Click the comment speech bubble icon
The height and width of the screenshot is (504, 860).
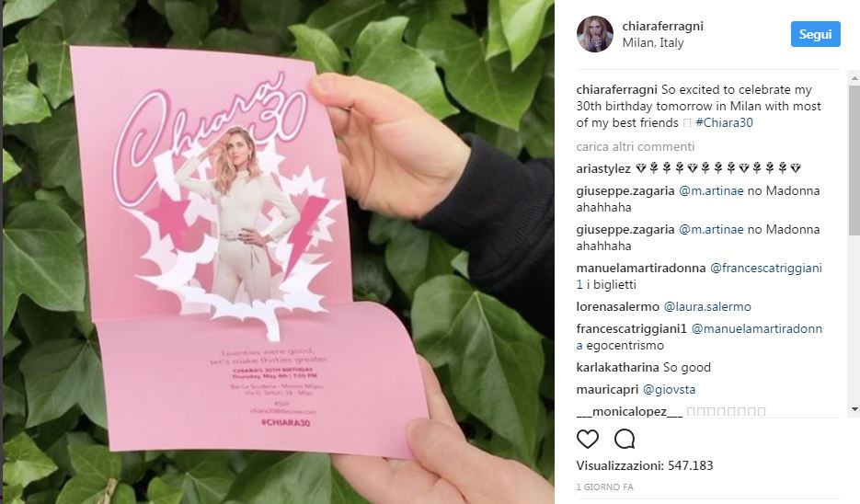click(625, 439)
